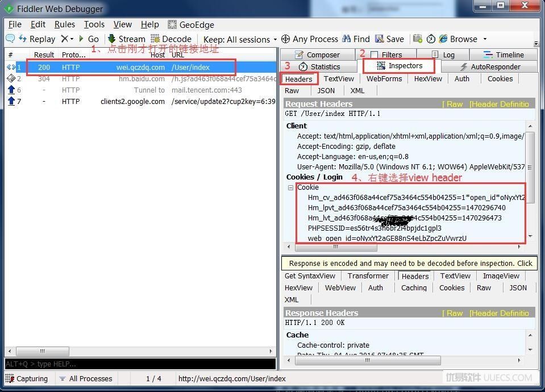Open the AutoResponder tab
The width and height of the screenshot is (545, 392).
tap(490, 66)
